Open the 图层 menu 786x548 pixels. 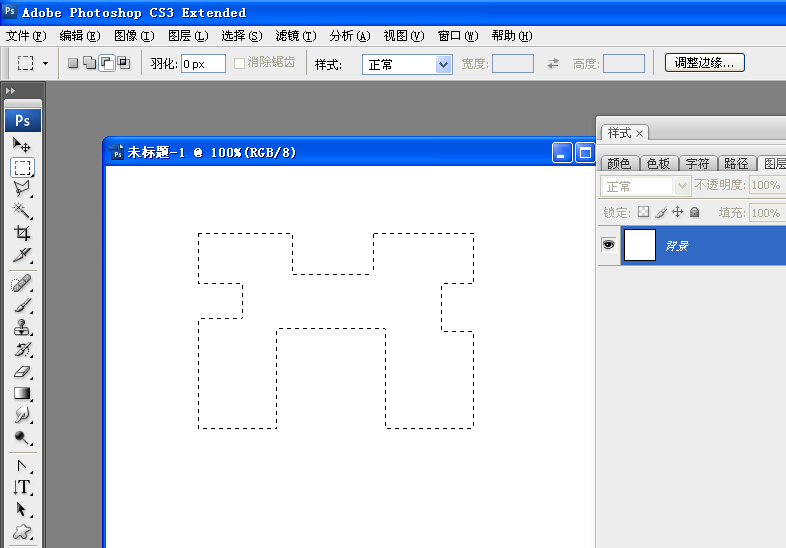pos(188,36)
